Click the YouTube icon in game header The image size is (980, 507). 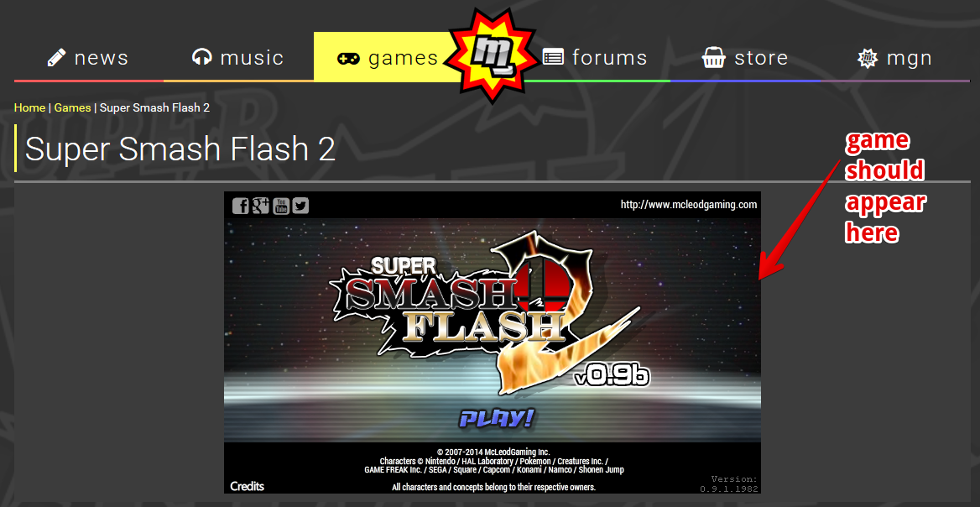(x=280, y=206)
